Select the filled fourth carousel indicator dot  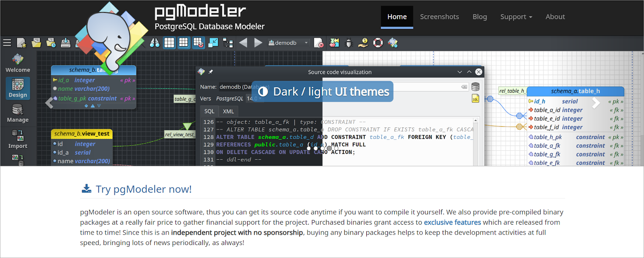click(329, 148)
